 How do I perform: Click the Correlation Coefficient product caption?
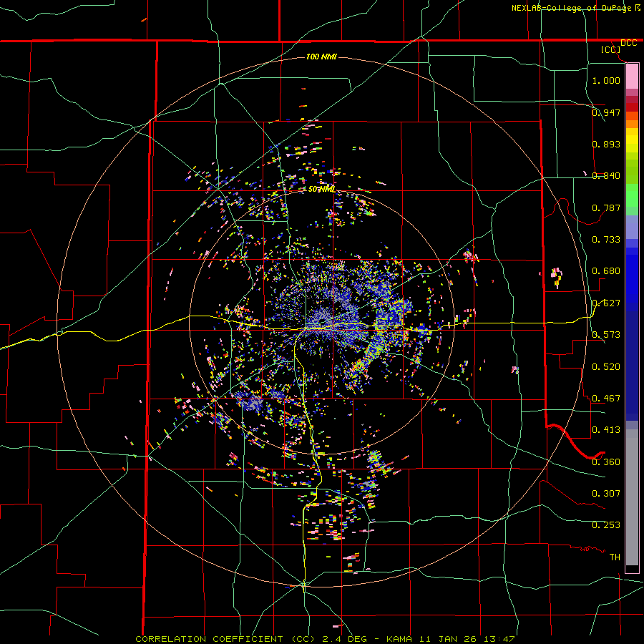tap(325, 639)
